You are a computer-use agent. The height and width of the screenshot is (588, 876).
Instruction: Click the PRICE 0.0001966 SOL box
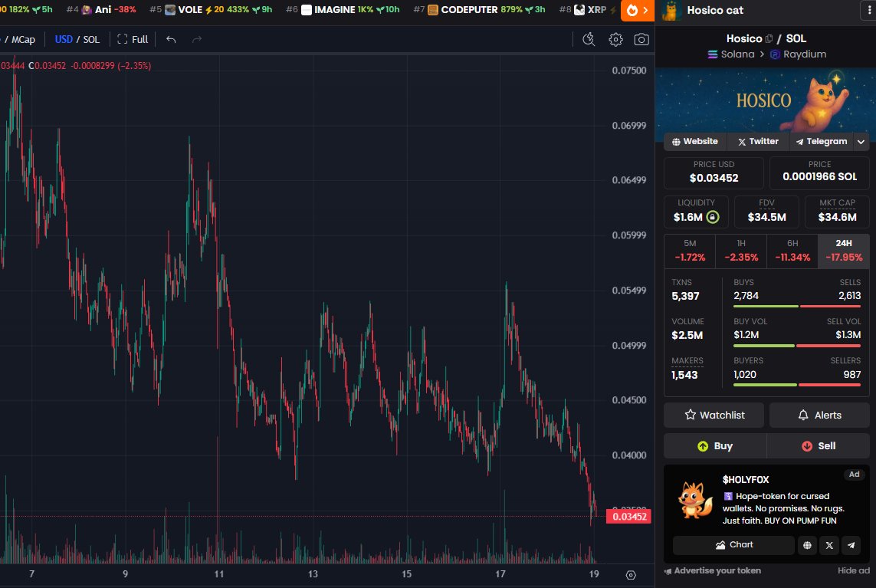pyautogui.click(x=819, y=172)
